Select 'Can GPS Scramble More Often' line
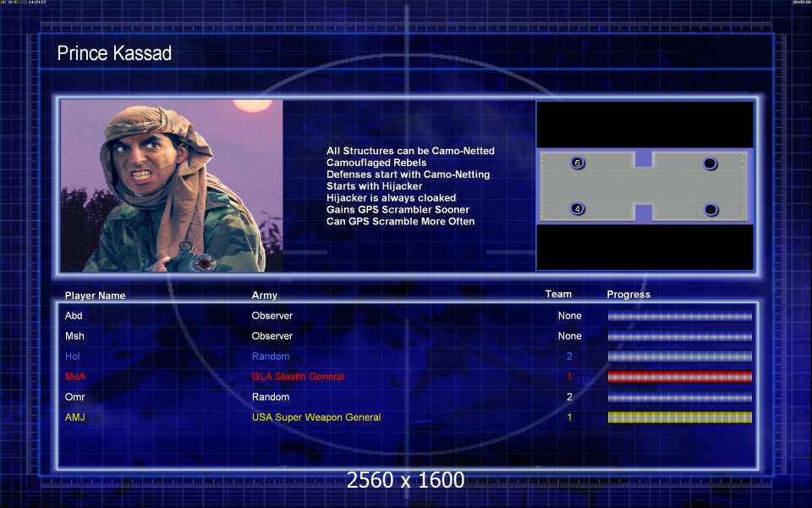The height and width of the screenshot is (508, 812). point(400,221)
